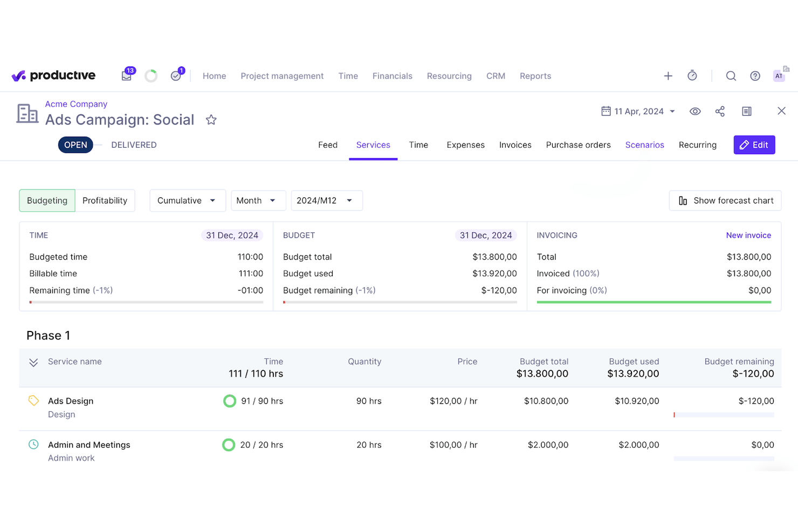Open the search magnifier icon
This screenshot has width=798, height=532.
(731, 76)
